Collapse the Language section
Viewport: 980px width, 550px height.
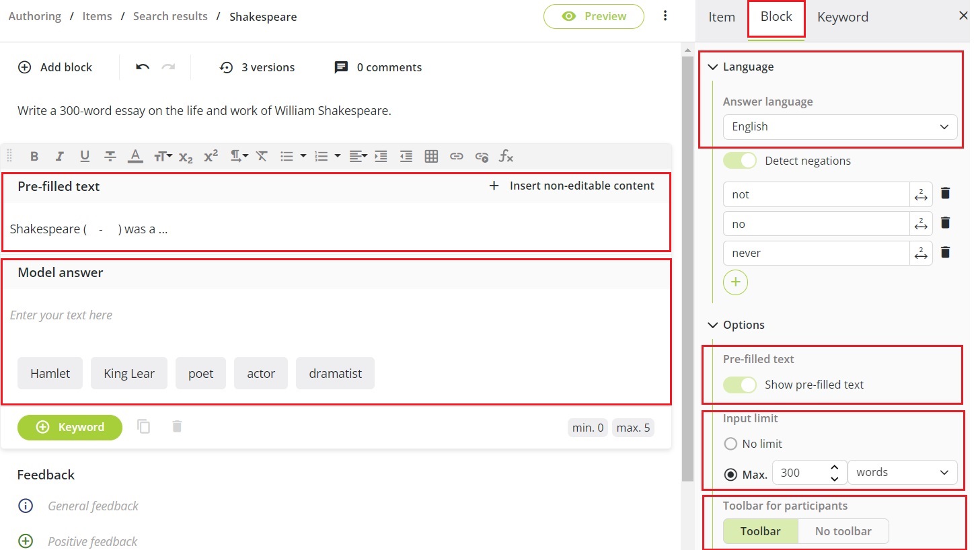713,67
